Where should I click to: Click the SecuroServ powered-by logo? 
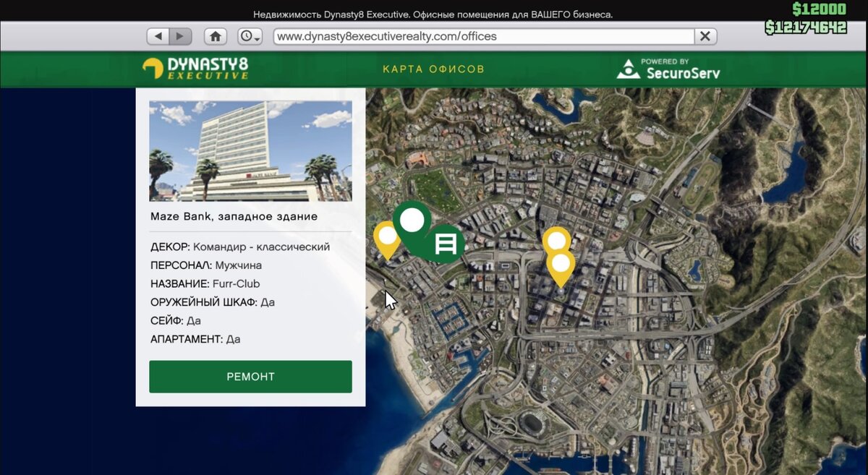[x=668, y=69]
